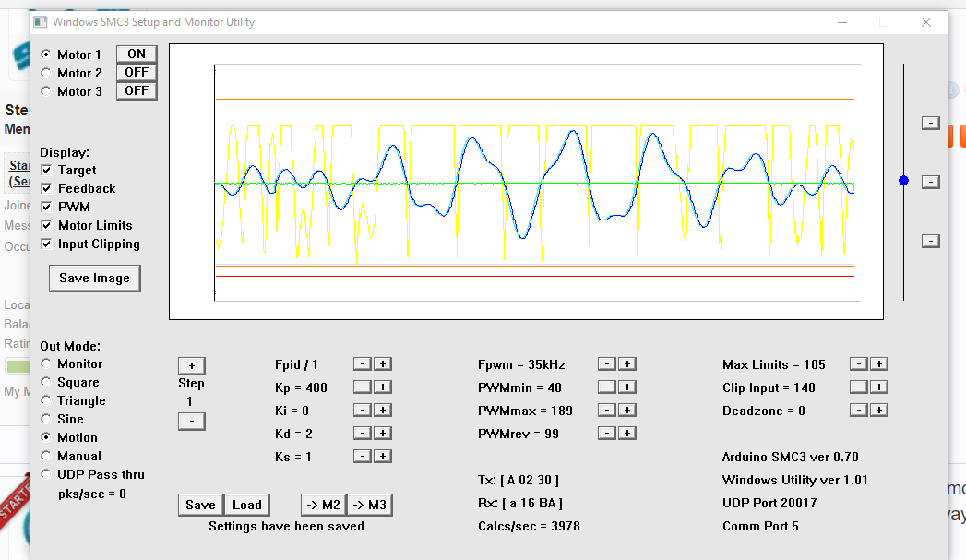
Task: Disable the PWM display checkbox
Action: pos(47,208)
